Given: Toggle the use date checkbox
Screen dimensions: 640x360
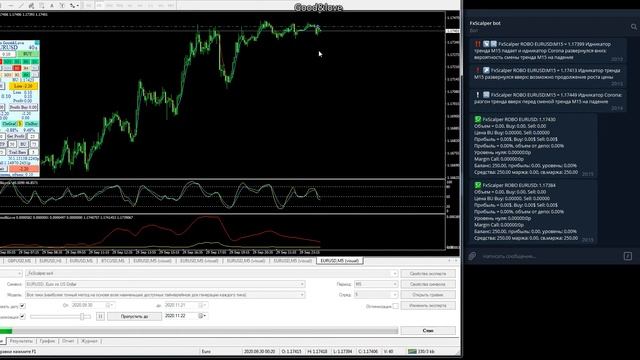Looking at the screenshot, I should (22, 305).
